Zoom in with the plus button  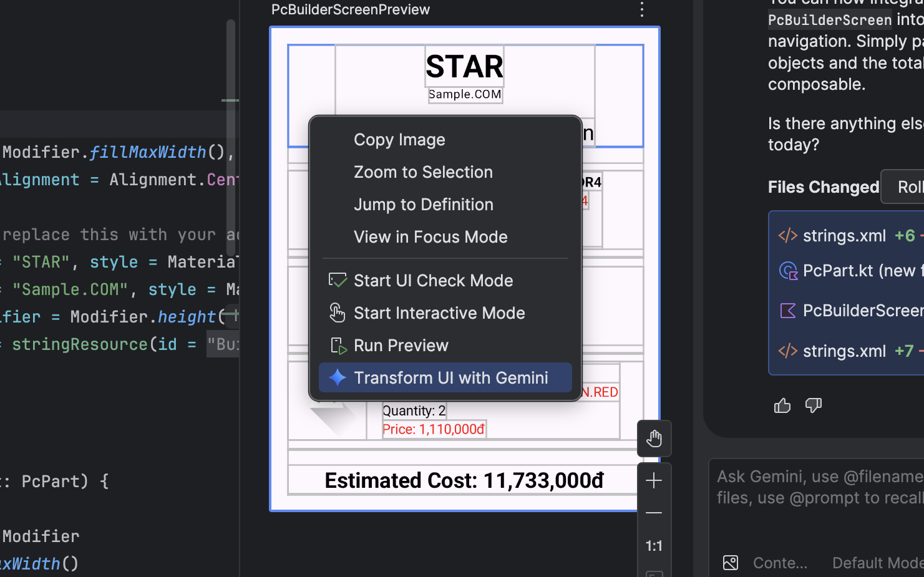[x=654, y=480]
